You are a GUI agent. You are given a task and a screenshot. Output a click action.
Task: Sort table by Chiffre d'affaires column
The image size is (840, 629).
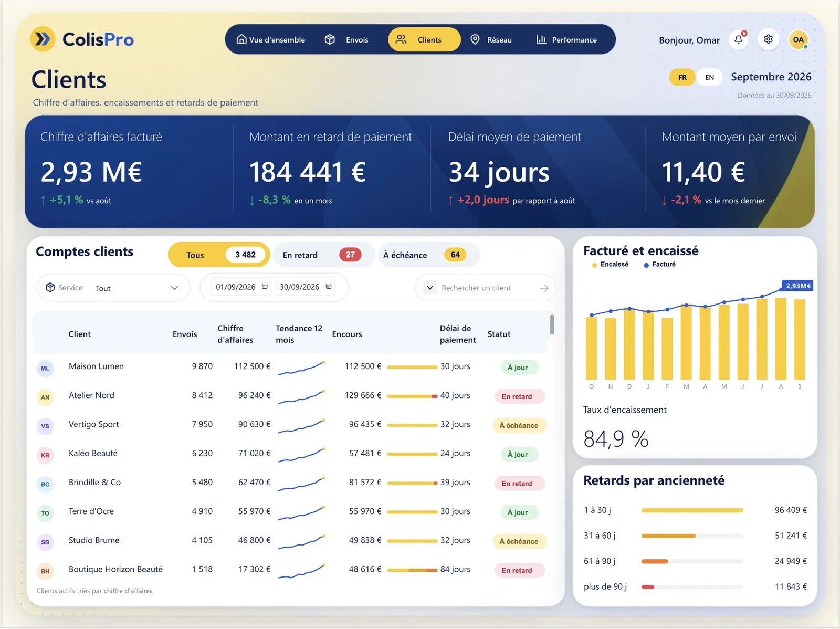coord(235,334)
